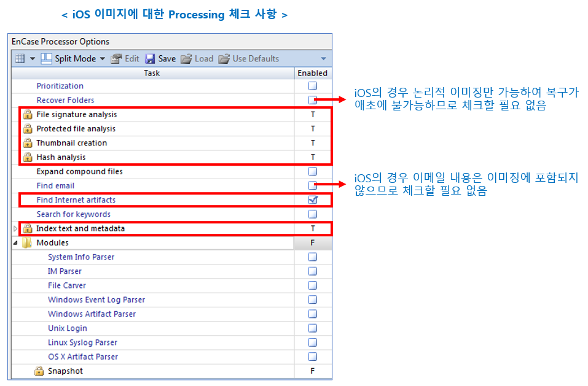
Task: Click Use Defaults in the toolbar
Action: pyautogui.click(x=249, y=58)
